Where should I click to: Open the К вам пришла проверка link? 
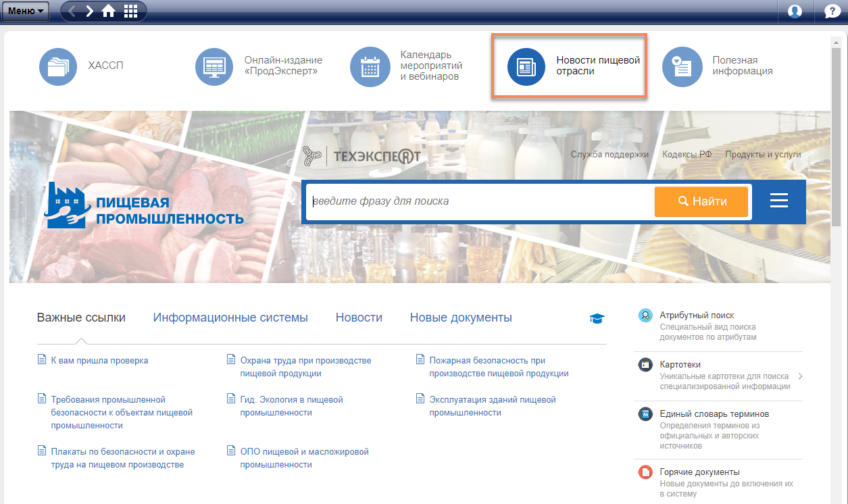point(99,361)
